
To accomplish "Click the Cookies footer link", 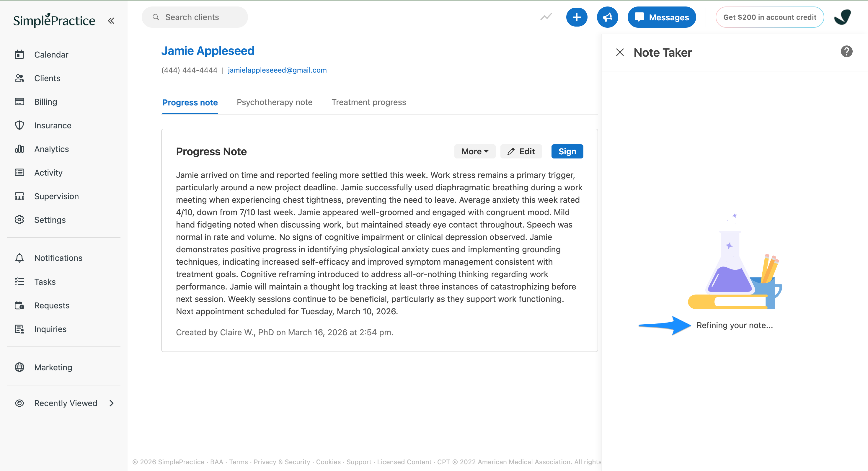I will click(328, 462).
